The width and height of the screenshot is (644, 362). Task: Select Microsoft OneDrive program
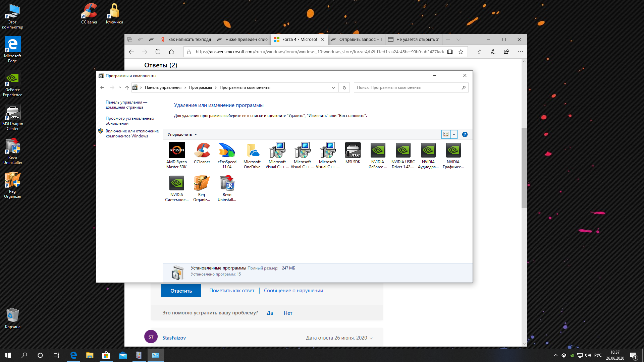point(252,156)
